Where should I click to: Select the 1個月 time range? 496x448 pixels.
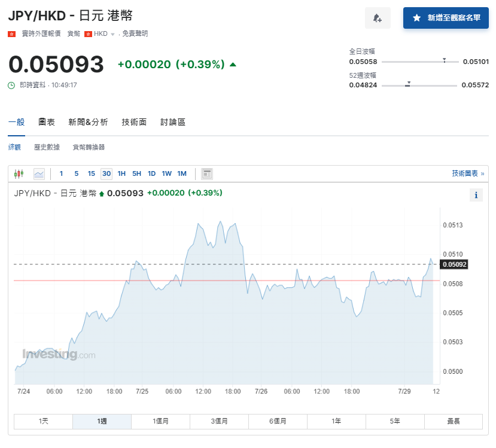(x=160, y=421)
